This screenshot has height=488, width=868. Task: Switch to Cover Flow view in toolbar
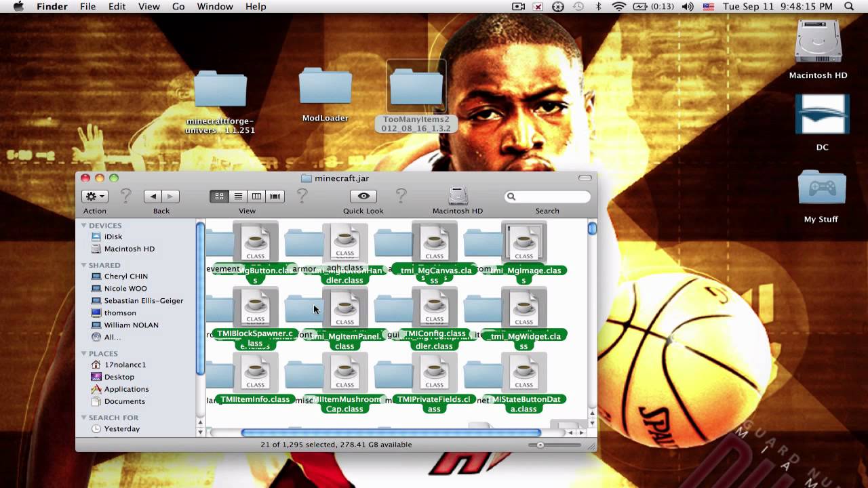point(275,196)
